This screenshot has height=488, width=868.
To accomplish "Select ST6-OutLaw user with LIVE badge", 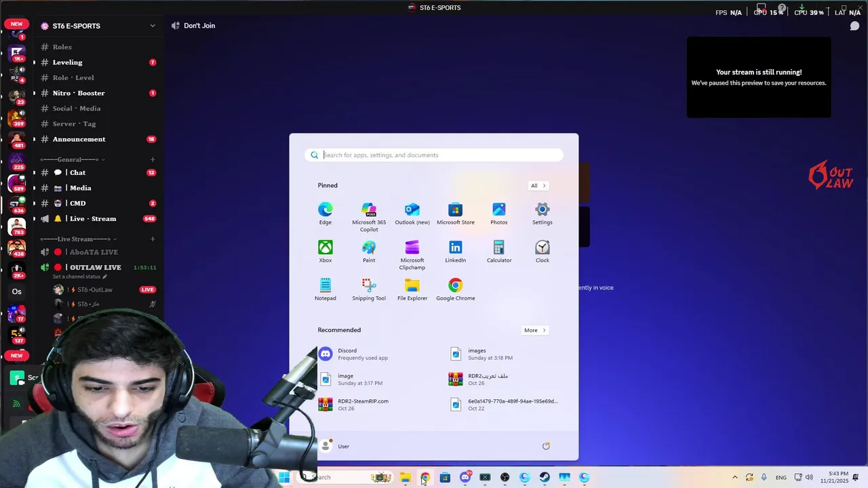I will 105,290.
